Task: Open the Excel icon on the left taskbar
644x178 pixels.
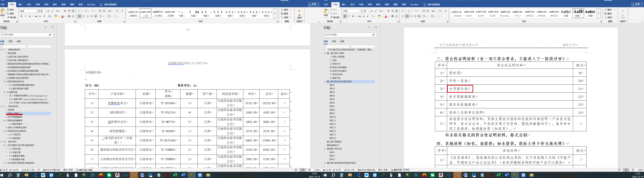Action: pos(175,175)
